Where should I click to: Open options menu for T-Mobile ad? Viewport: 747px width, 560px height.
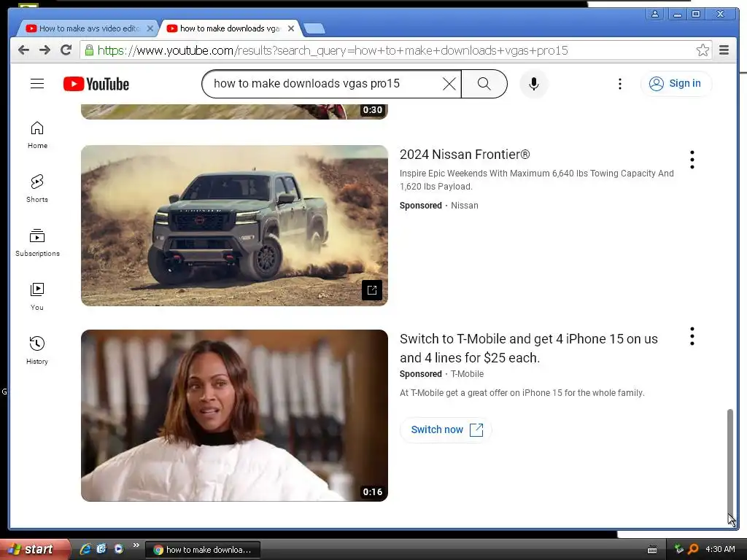point(692,336)
